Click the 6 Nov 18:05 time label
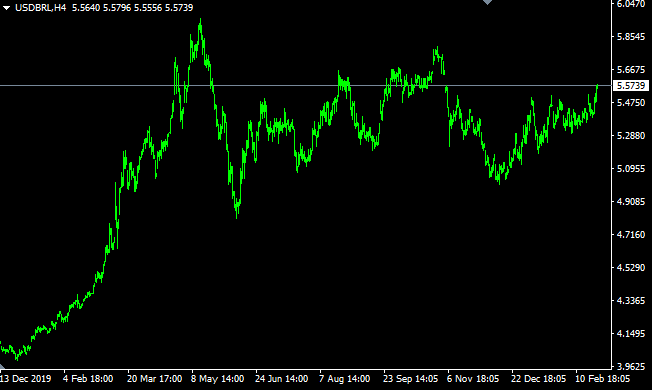 473,379
